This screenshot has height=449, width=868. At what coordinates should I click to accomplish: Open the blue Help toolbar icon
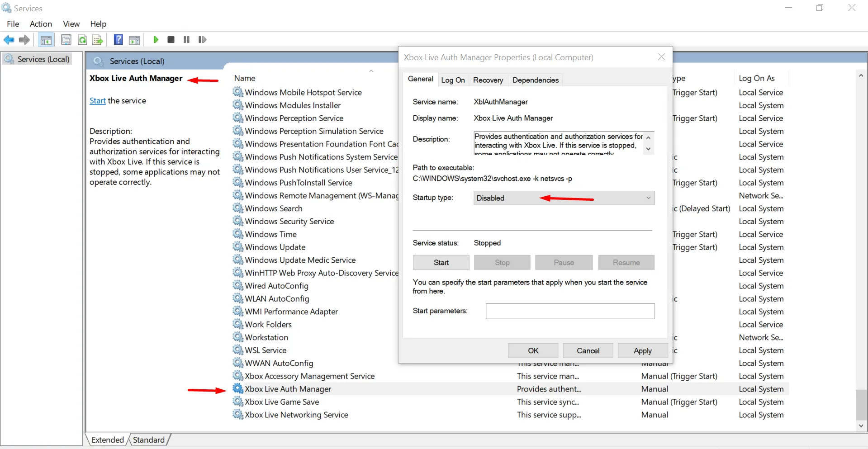pyautogui.click(x=118, y=40)
